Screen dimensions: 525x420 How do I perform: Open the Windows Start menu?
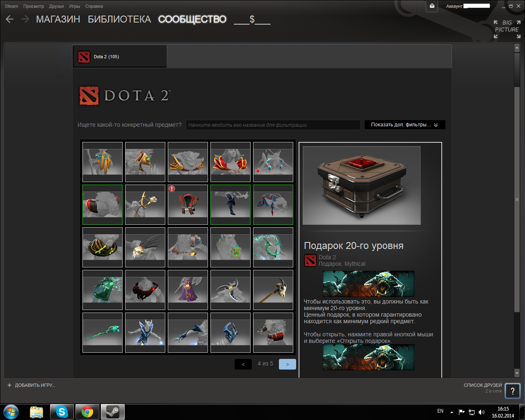[x=11, y=412]
